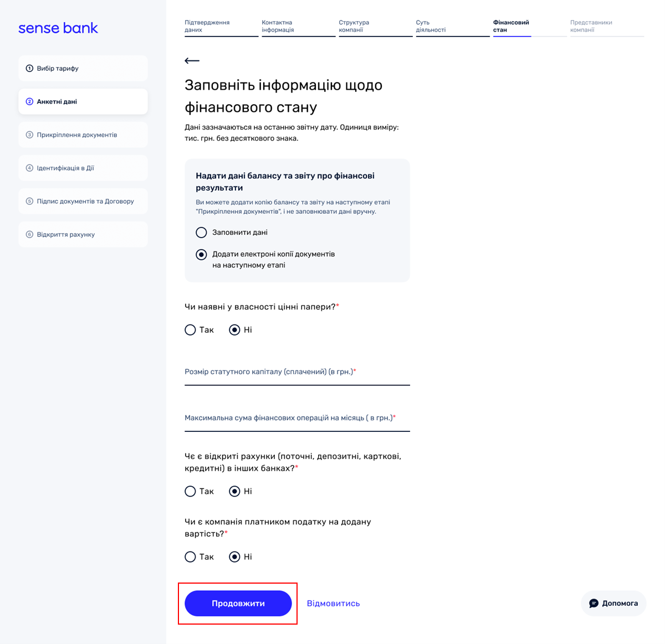
Task: Choose Так for accounts in other banks
Action: tap(190, 491)
